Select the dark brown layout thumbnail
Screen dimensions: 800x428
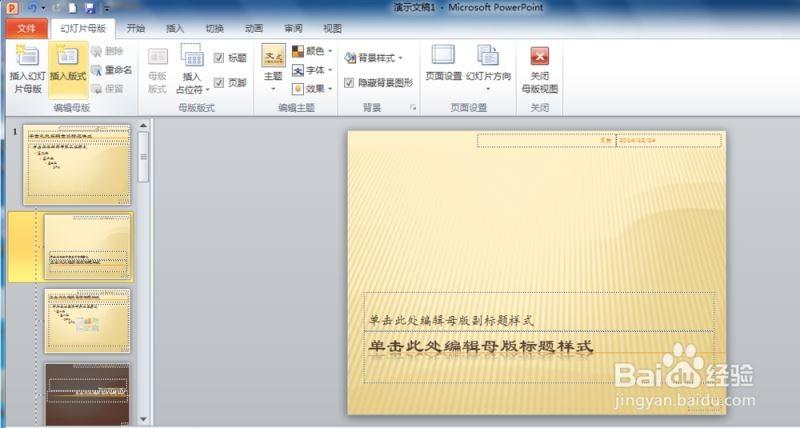(x=87, y=393)
